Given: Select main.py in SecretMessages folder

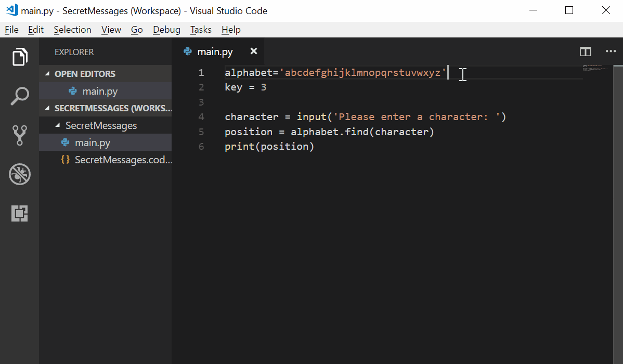Looking at the screenshot, I should pyautogui.click(x=105, y=142).
